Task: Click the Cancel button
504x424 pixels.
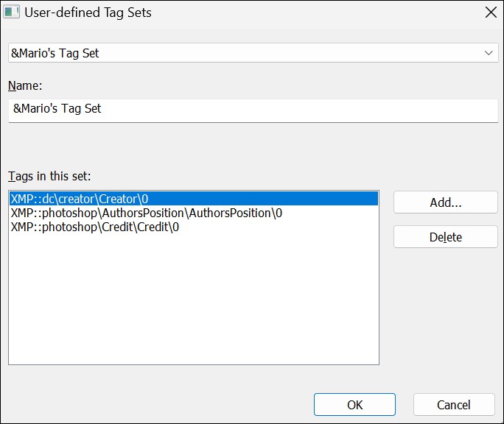Action: pos(454,405)
